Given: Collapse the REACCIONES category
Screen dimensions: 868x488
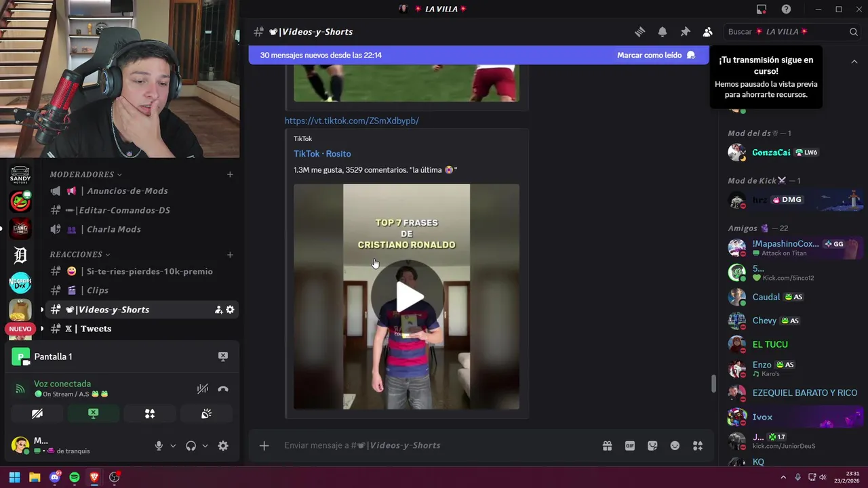Looking at the screenshot, I should pos(79,254).
